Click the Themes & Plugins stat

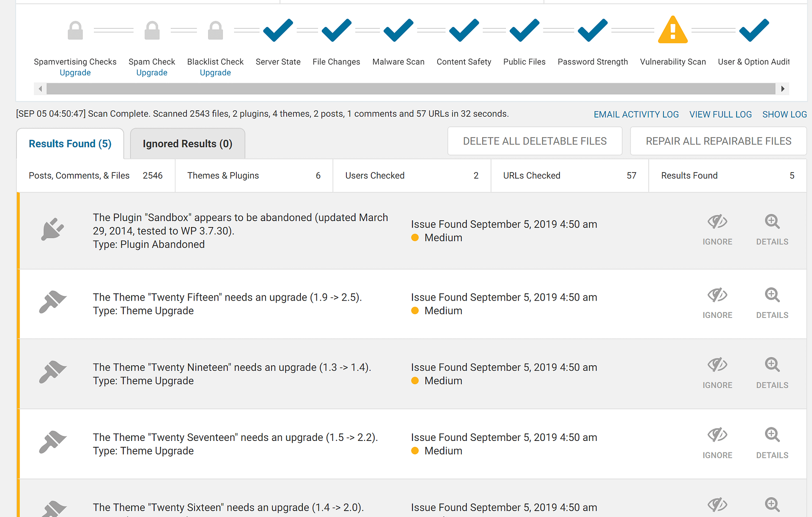(x=254, y=175)
